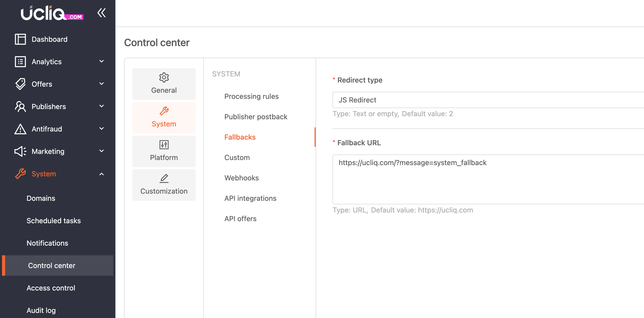Click the Offers tag icon

[20, 84]
